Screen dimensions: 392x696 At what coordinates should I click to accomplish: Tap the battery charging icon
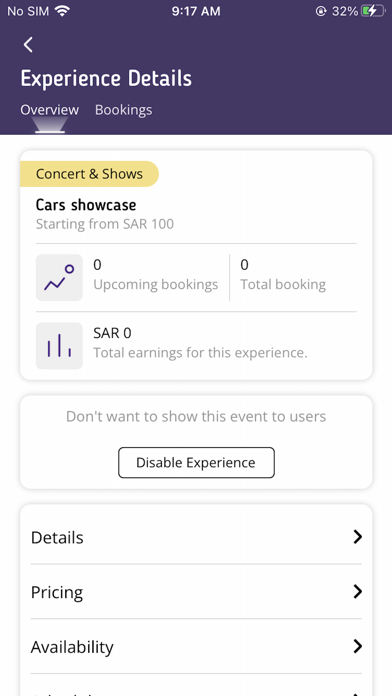pyautogui.click(x=372, y=11)
